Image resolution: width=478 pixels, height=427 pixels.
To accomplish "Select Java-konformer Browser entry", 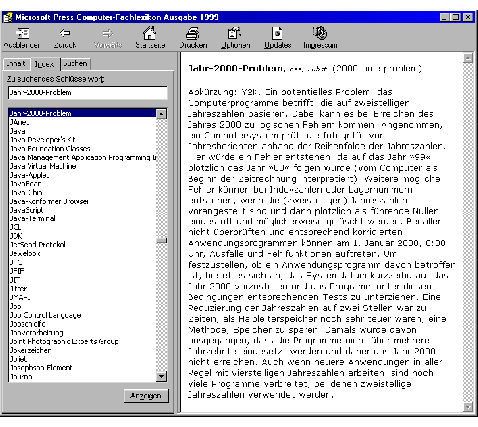I will click(x=49, y=201).
